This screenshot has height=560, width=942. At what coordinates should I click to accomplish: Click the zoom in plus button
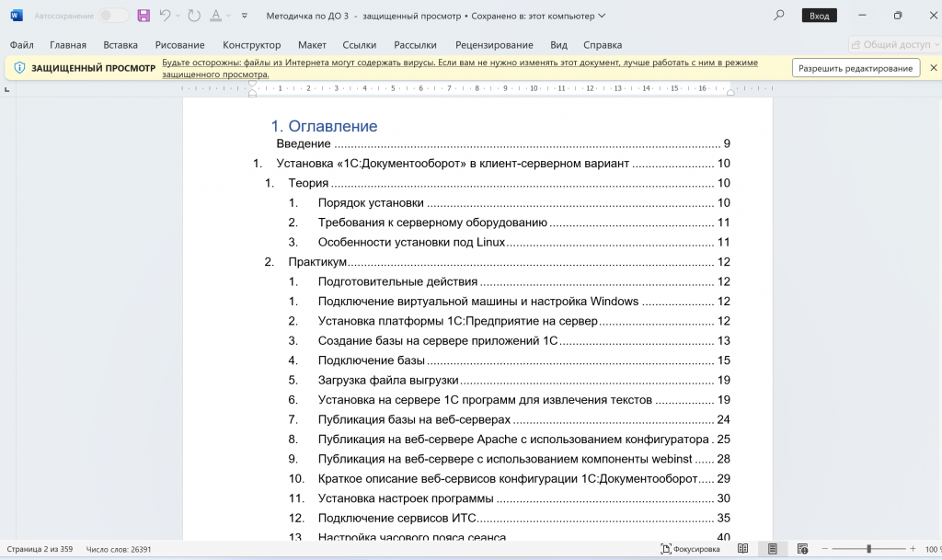pos(913,549)
